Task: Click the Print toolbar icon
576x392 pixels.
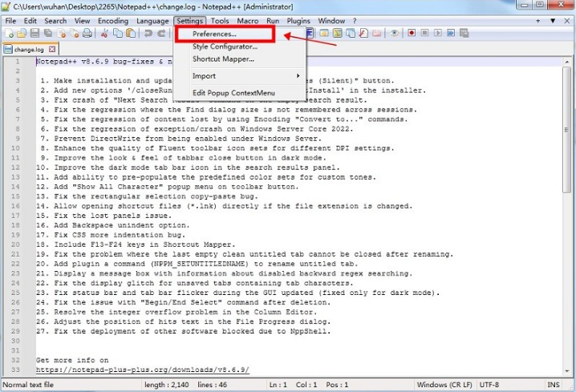Action: [x=87, y=34]
